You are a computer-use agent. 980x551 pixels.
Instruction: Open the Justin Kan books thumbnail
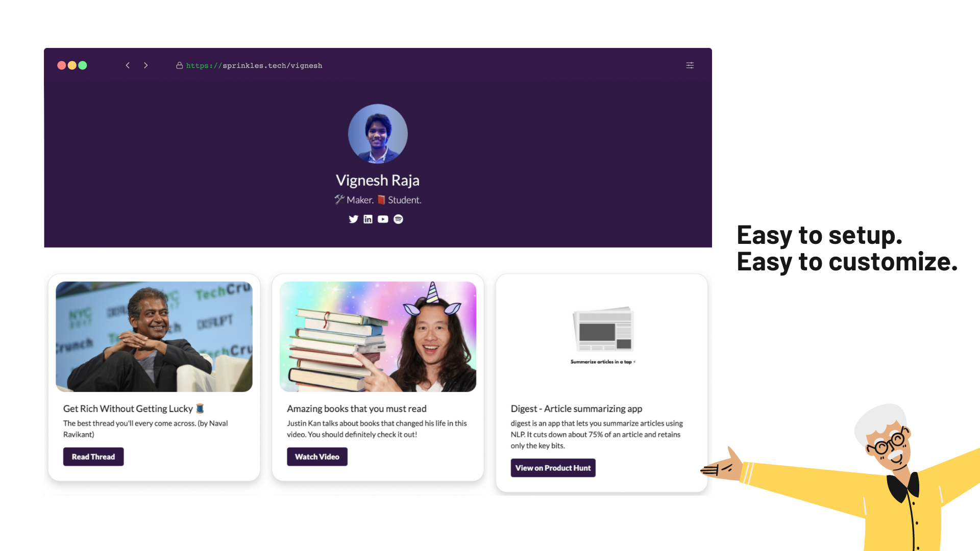[378, 337]
